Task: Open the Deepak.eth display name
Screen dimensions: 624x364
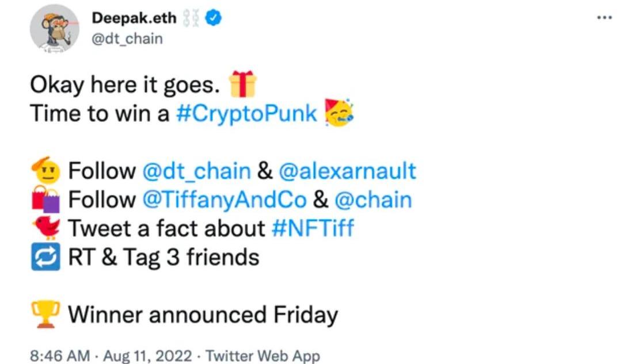Action: coord(134,18)
